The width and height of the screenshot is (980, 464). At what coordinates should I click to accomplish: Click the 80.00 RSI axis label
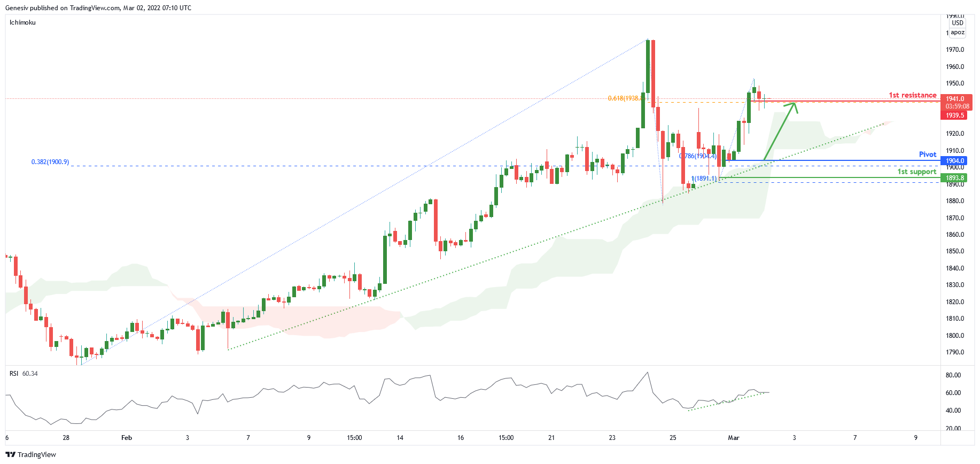pos(953,375)
